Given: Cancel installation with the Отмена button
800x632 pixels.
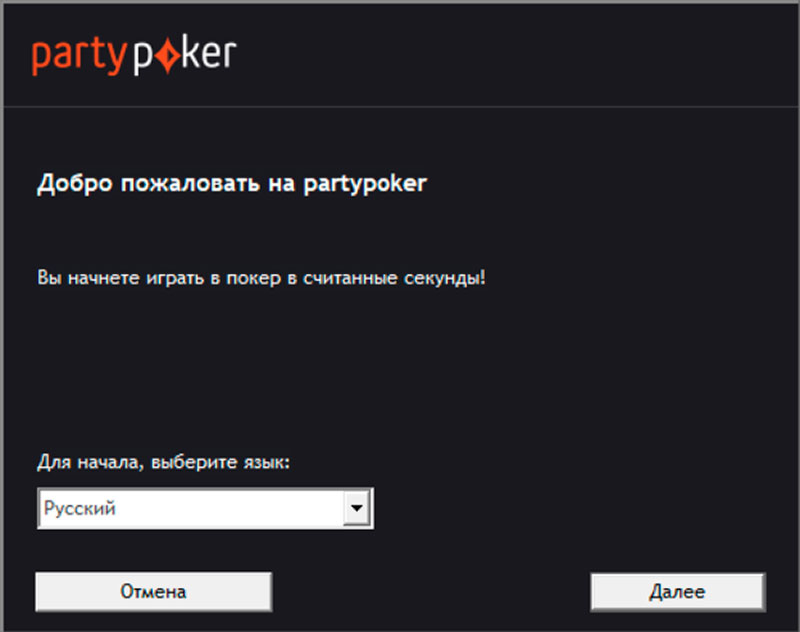Looking at the screenshot, I should click(x=154, y=592).
